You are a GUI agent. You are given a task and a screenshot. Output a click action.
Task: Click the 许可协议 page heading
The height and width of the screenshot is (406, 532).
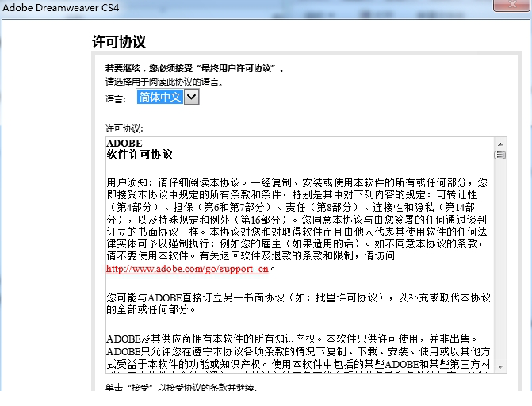[x=119, y=42]
